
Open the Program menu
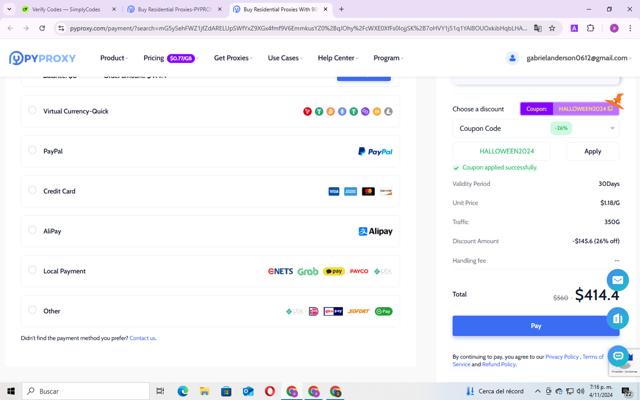tap(388, 58)
